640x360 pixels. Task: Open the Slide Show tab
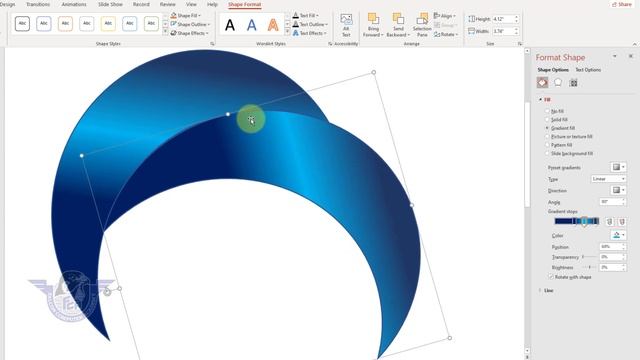(x=110, y=4)
